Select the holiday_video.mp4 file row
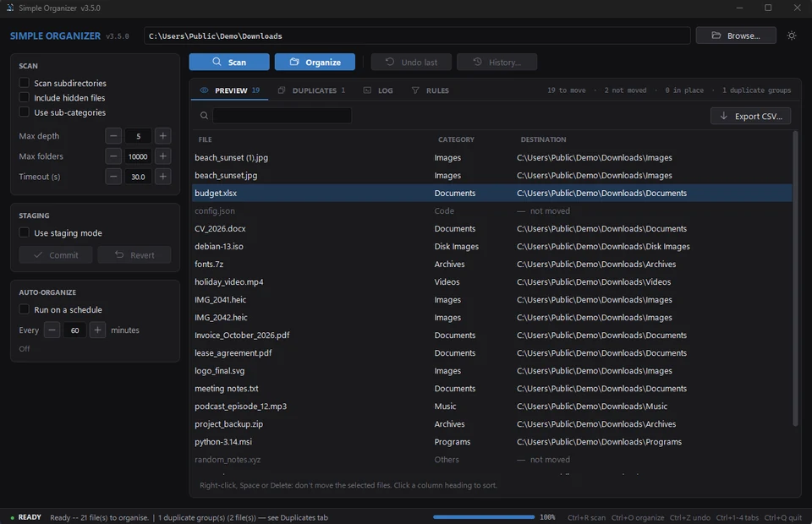The width and height of the screenshot is (812, 524). 492,282
